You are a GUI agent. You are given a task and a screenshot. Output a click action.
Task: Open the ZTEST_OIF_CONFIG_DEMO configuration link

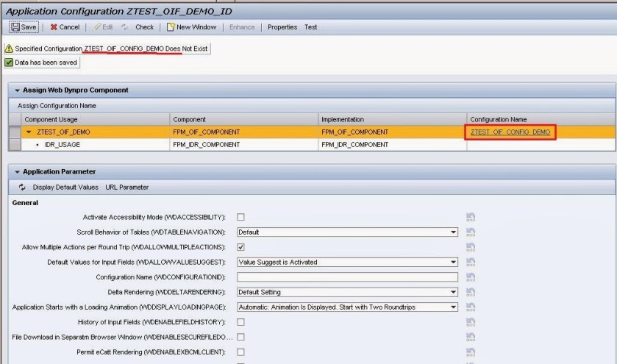click(x=510, y=132)
